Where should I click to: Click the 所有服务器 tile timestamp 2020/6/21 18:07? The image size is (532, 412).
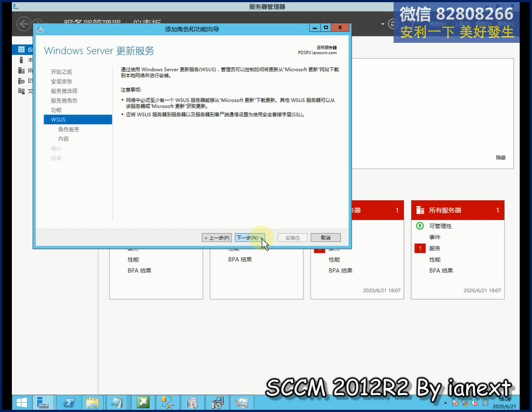[482, 290]
